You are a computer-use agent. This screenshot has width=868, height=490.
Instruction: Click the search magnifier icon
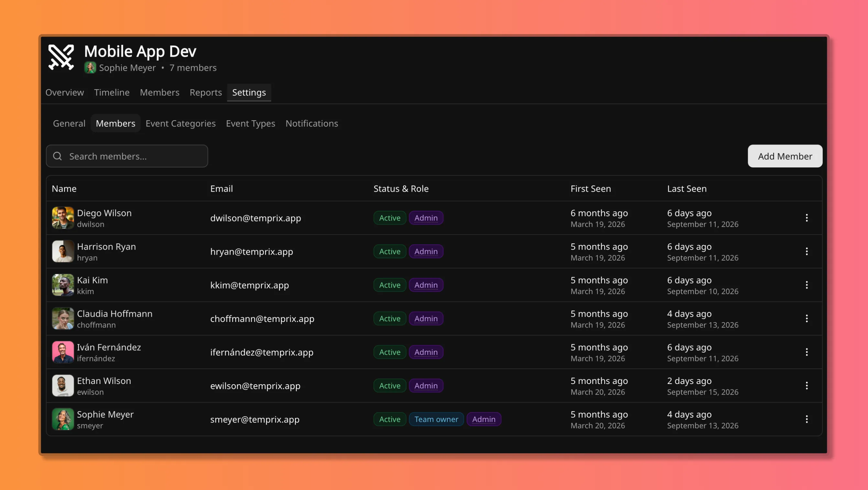[x=58, y=156]
